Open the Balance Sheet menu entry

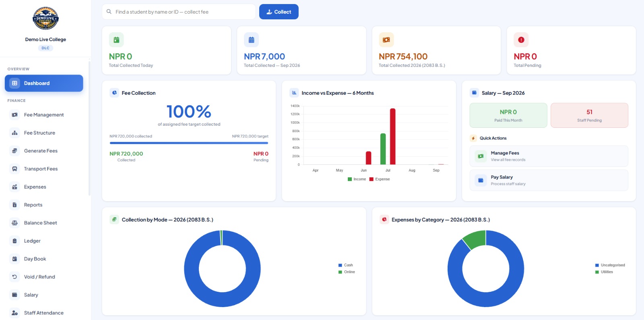coord(44,223)
